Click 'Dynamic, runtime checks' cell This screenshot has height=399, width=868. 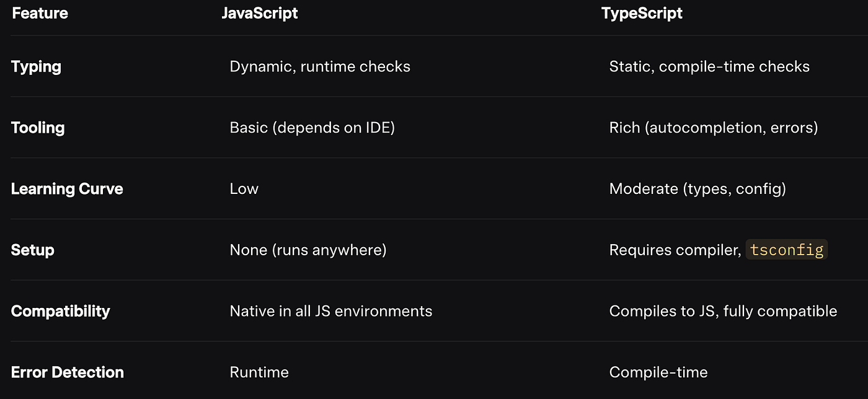320,66
